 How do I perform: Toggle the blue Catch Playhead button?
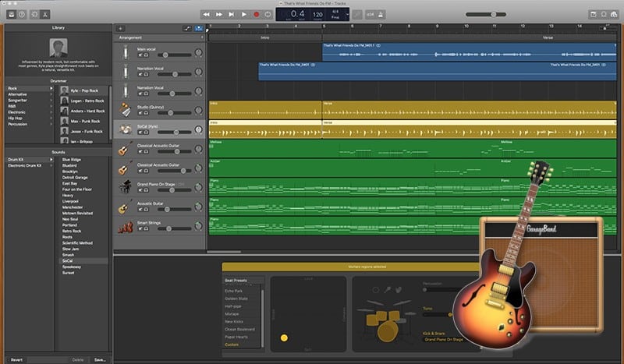(198, 28)
